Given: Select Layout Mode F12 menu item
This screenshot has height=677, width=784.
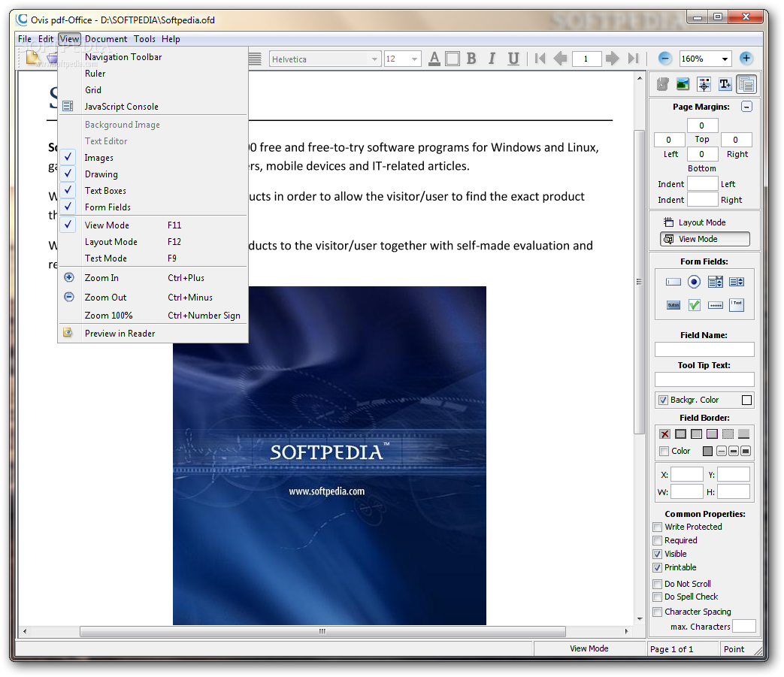Looking at the screenshot, I should click(x=153, y=242).
